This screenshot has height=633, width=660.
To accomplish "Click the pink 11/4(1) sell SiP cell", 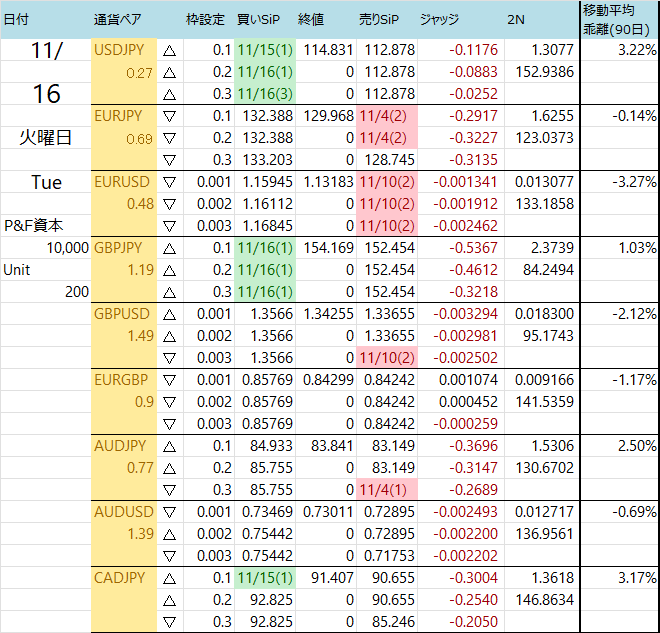I will coord(387,490).
